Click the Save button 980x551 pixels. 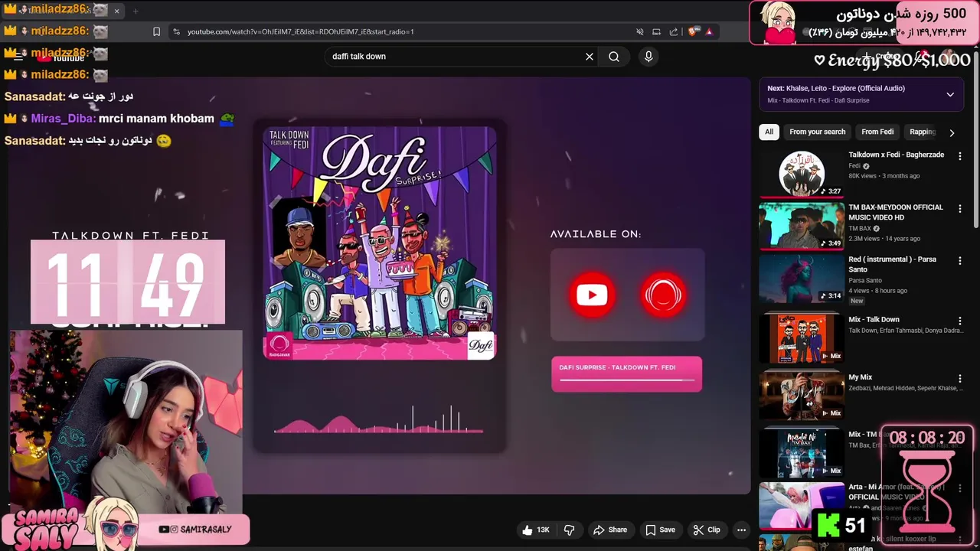(x=660, y=530)
